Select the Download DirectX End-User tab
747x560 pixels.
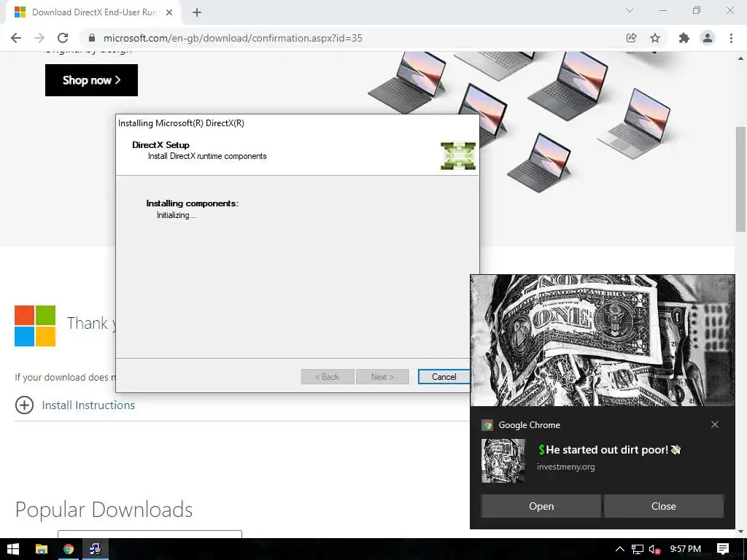93,12
